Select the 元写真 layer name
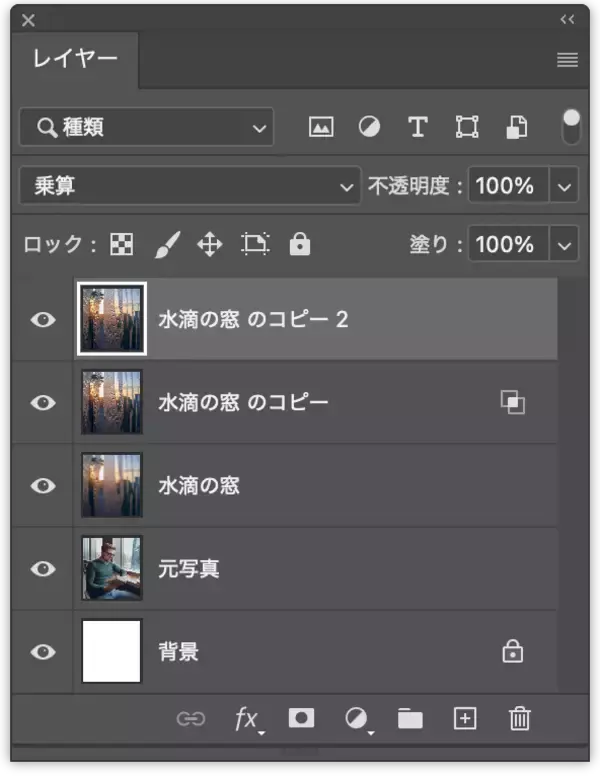The height and width of the screenshot is (776, 600). point(189,569)
